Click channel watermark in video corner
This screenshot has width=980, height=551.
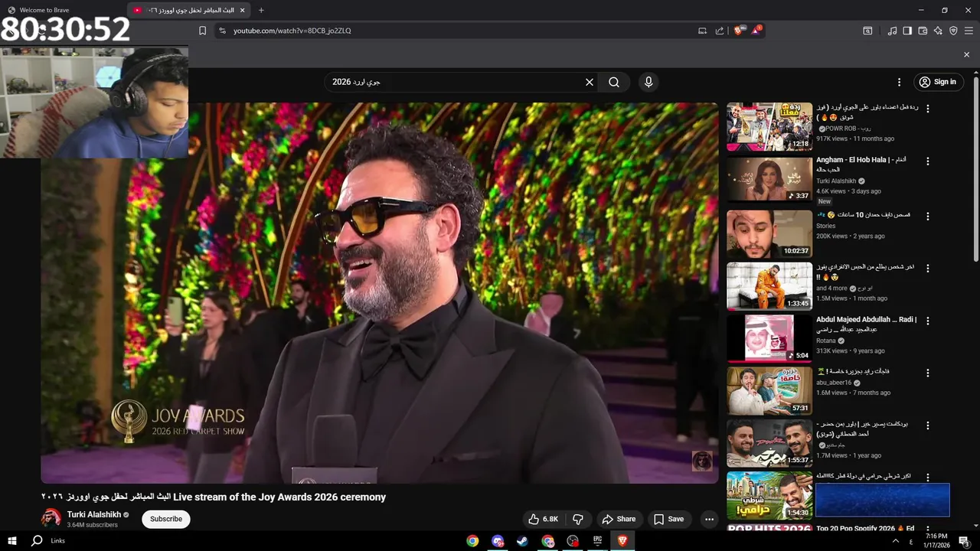coord(702,461)
